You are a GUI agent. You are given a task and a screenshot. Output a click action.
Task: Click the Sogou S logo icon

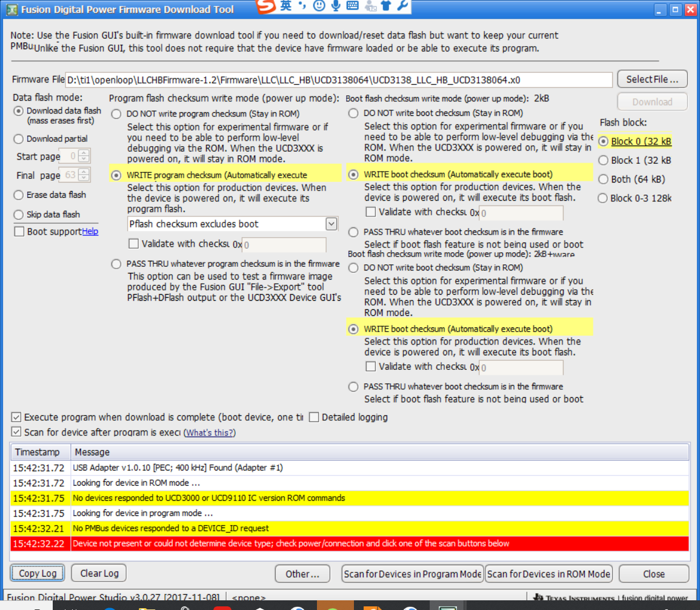[265, 6]
